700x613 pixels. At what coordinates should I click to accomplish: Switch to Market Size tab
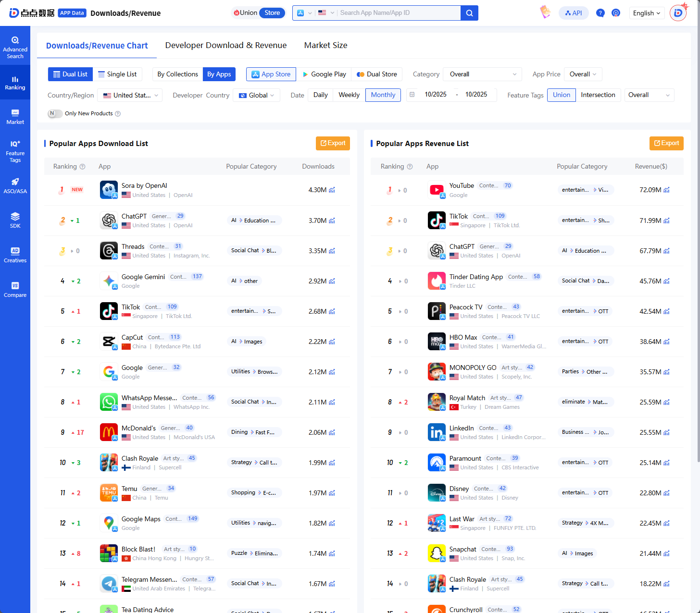click(x=325, y=45)
